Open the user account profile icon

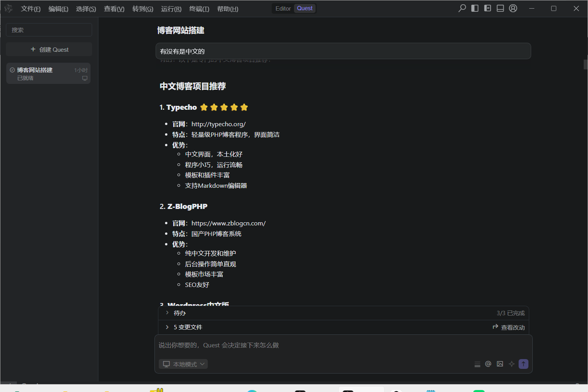click(x=513, y=8)
